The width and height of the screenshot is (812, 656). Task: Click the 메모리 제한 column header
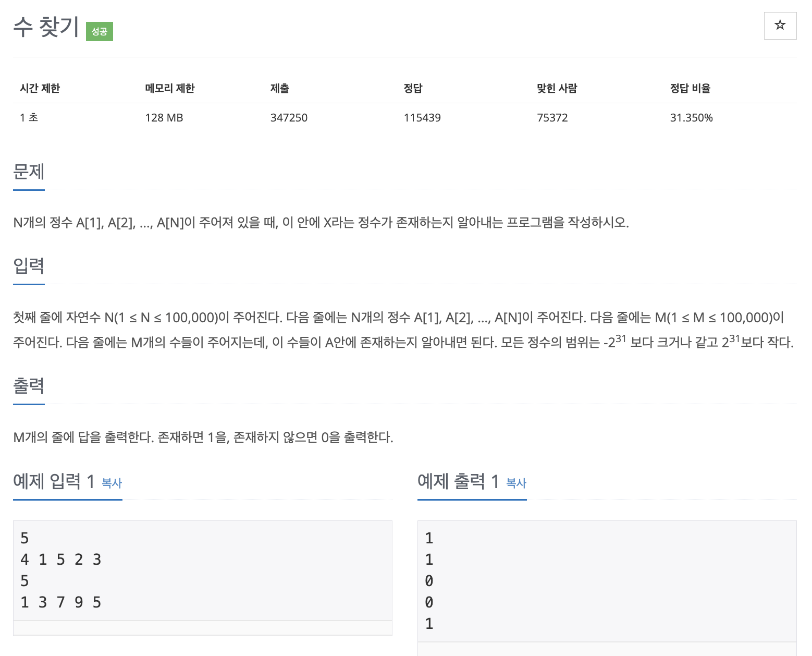click(x=169, y=88)
